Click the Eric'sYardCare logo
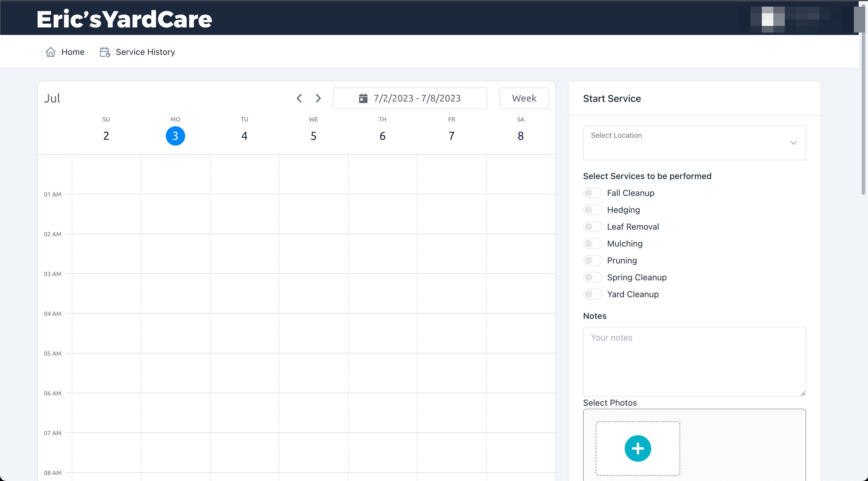Viewport: 868px width, 481px height. pyautogui.click(x=124, y=19)
